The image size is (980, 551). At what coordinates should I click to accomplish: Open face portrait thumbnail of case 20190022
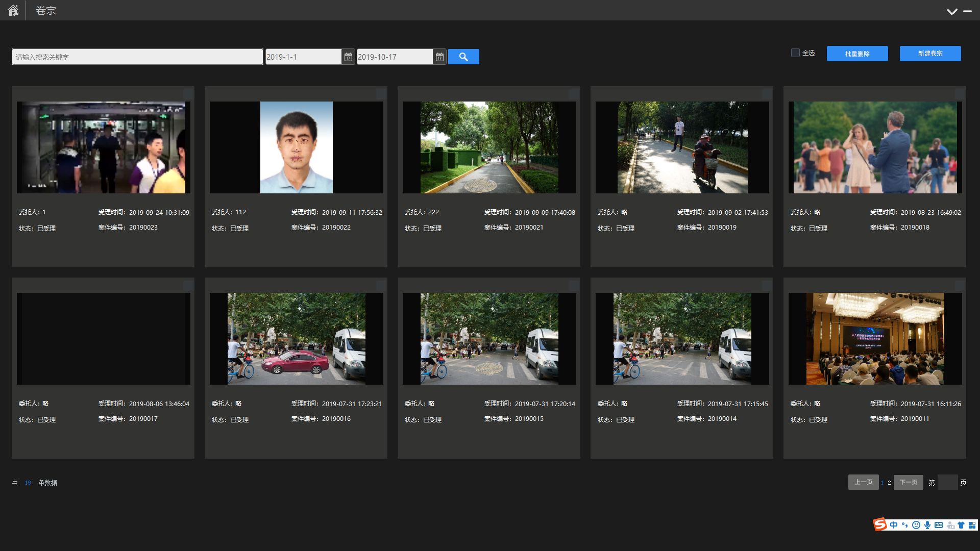[x=297, y=147]
